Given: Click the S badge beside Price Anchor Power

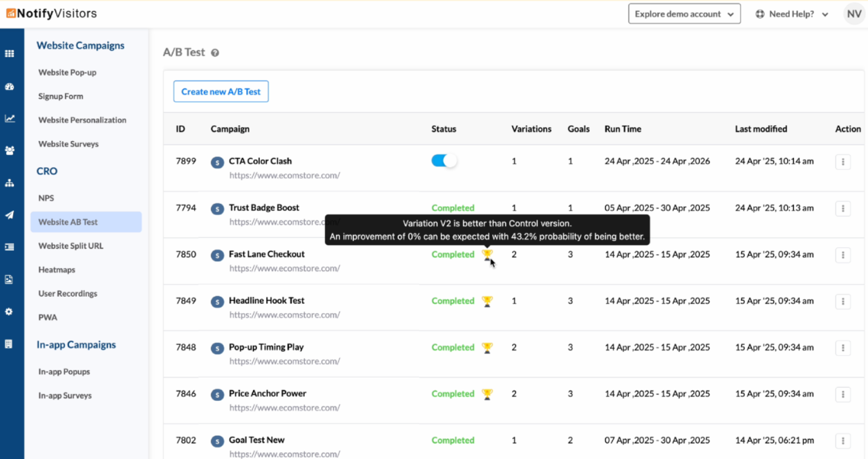Looking at the screenshot, I should coord(217,395).
